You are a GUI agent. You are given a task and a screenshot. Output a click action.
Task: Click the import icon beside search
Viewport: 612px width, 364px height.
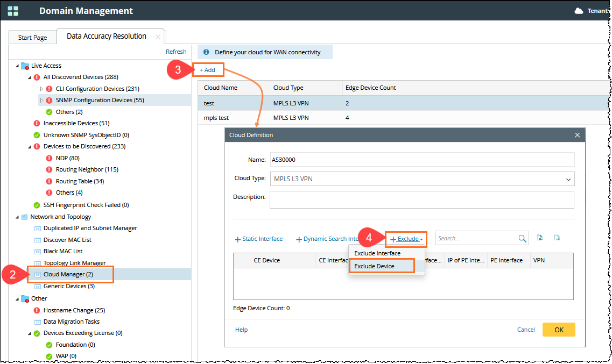click(540, 238)
